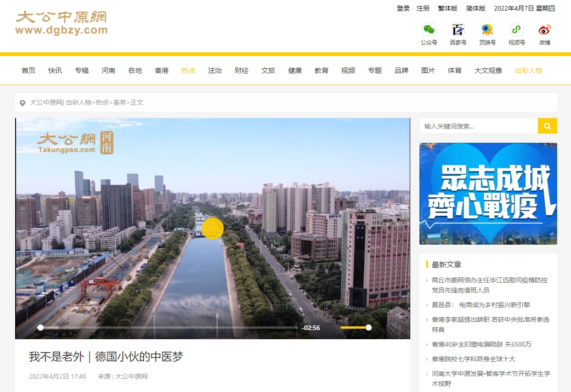Click the 注册 register link
Image resolution: width=571 pixels, height=392 pixels.
423,8
